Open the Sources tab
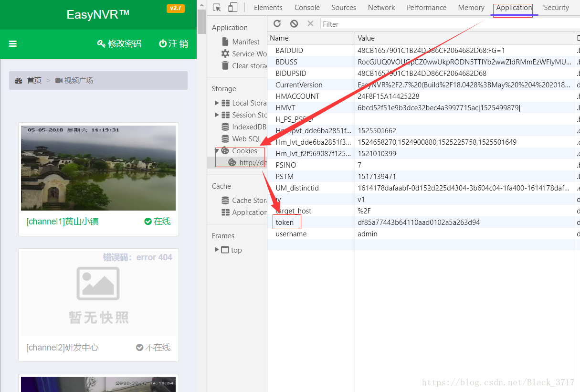Viewport: 580px width, 392px height. coord(344,8)
